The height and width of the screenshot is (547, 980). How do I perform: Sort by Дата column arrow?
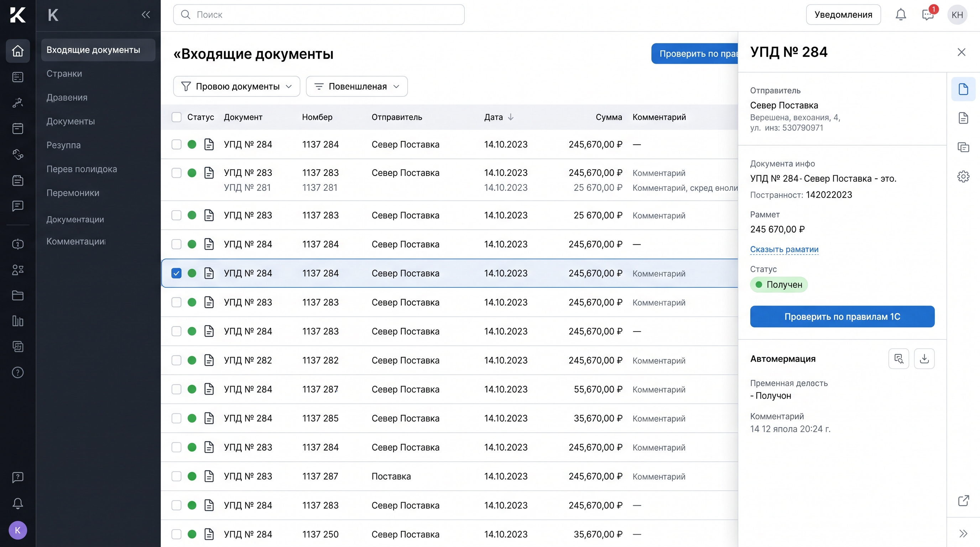[511, 117]
